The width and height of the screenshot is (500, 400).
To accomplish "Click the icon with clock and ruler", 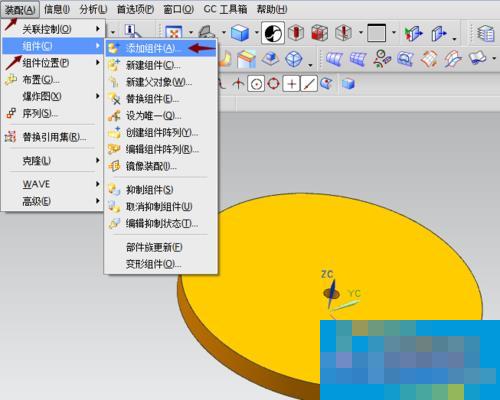I will pos(382,59).
